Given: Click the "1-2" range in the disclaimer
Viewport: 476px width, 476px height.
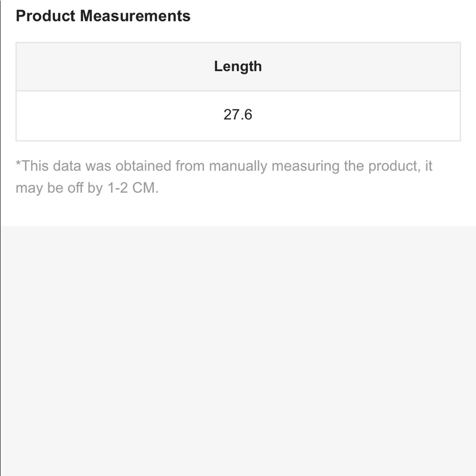Looking at the screenshot, I should (116, 188).
